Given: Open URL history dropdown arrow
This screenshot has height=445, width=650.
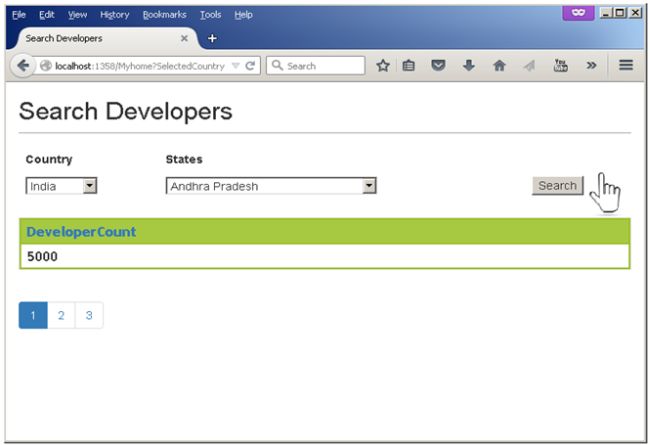Looking at the screenshot, I should (235, 66).
